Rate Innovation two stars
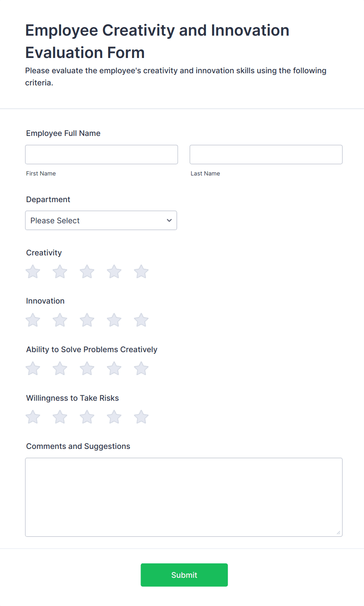This screenshot has height=606, width=364. pos(60,320)
